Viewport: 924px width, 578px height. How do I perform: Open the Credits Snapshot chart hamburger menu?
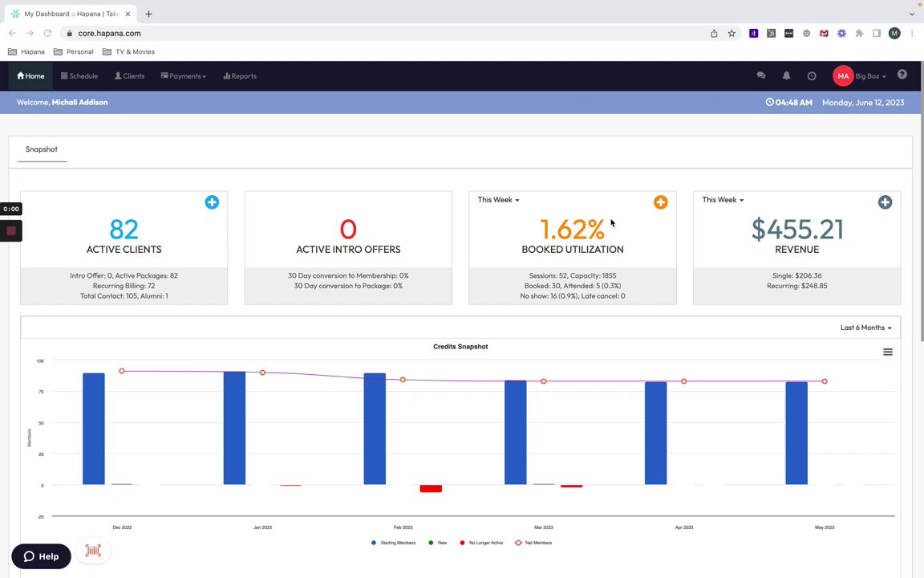(887, 352)
